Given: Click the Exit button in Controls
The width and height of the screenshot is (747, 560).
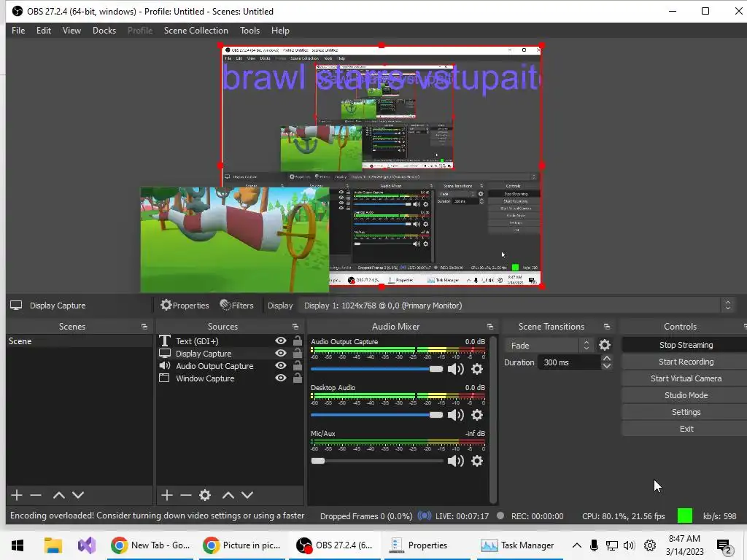Looking at the screenshot, I should click(686, 429).
